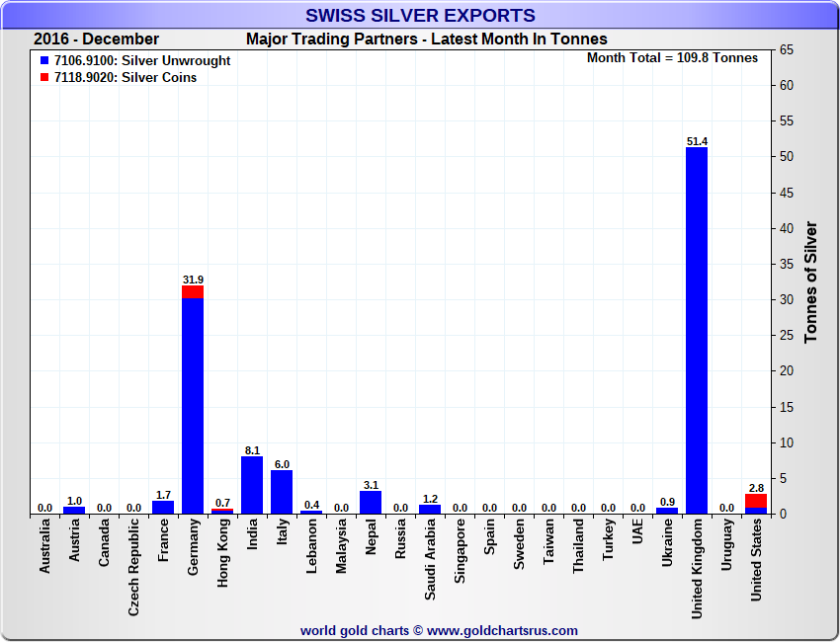Click the red Silver Coins legend swatch
This screenshot has width=840, height=642.
point(43,78)
